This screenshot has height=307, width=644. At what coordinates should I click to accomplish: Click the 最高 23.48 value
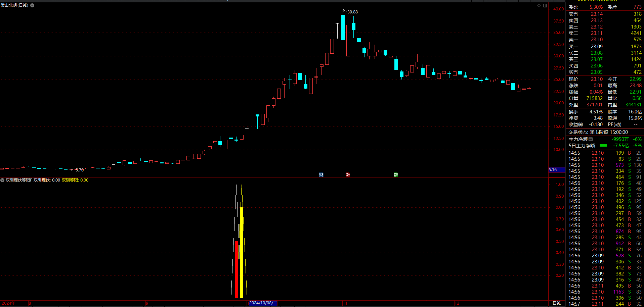636,86
